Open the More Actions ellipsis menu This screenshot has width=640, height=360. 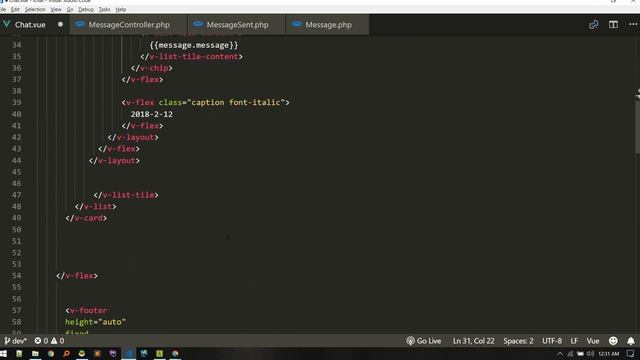click(x=633, y=24)
